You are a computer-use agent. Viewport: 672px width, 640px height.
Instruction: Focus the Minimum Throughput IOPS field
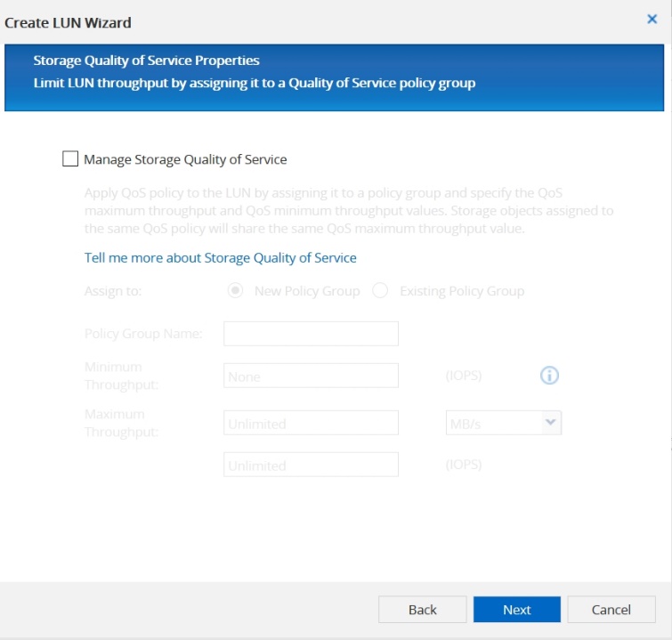(311, 377)
